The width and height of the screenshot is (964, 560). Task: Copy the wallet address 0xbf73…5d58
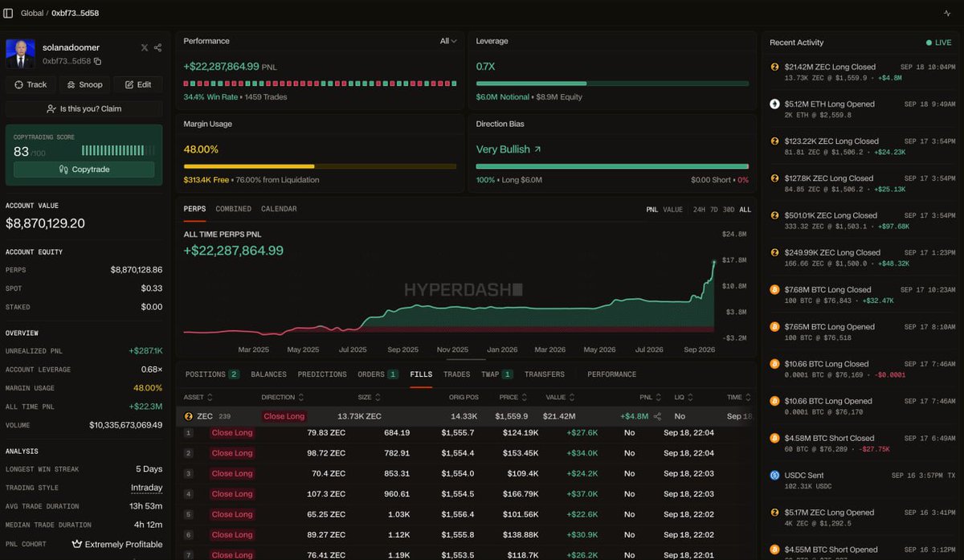pos(97,61)
